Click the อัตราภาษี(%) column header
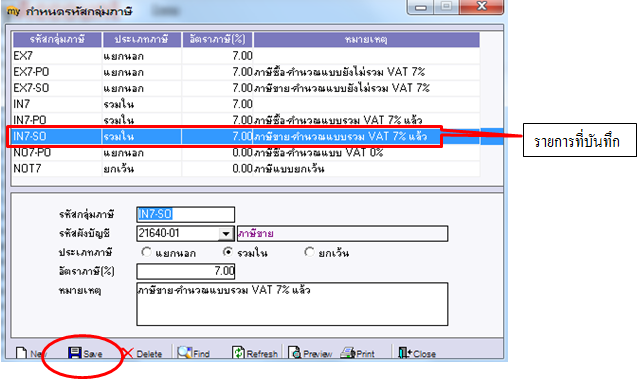This screenshot has height=380, width=638. (x=217, y=39)
